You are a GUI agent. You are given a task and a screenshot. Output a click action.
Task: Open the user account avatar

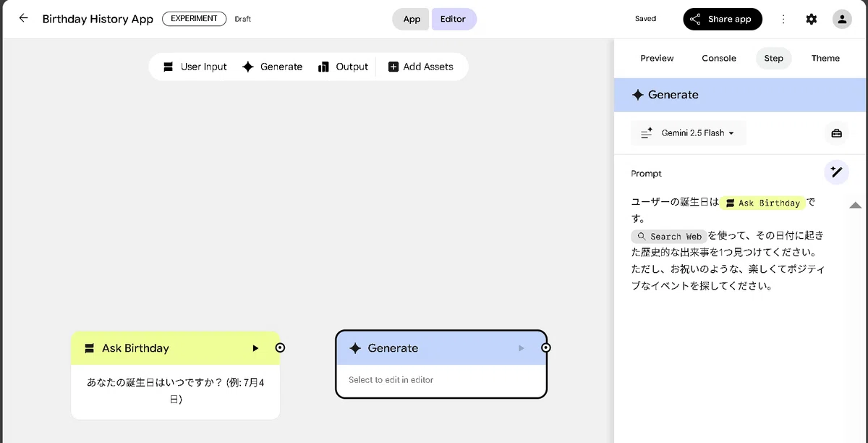pyautogui.click(x=842, y=20)
